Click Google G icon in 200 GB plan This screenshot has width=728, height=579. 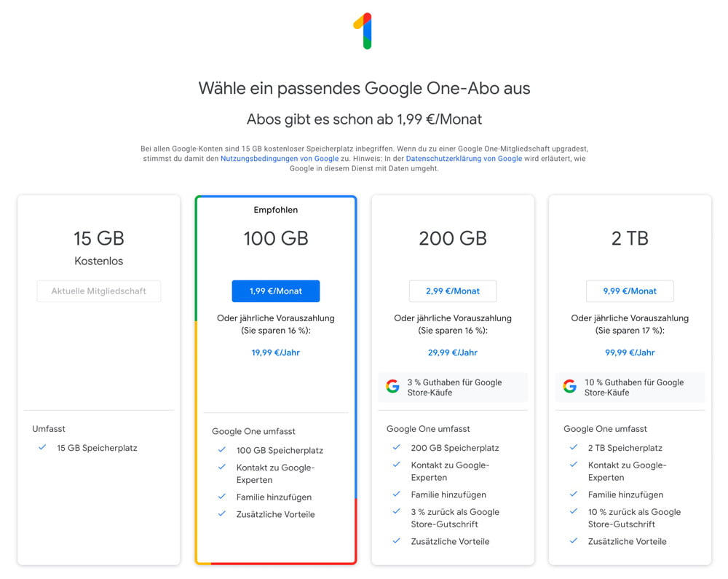tap(393, 386)
